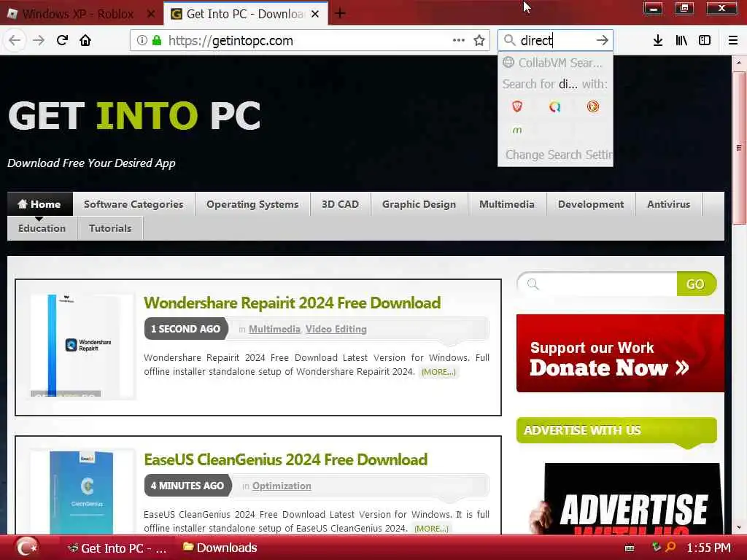The image size is (747, 560).
Task: Click the Support our Work Donate Now banner
Action: (x=620, y=353)
